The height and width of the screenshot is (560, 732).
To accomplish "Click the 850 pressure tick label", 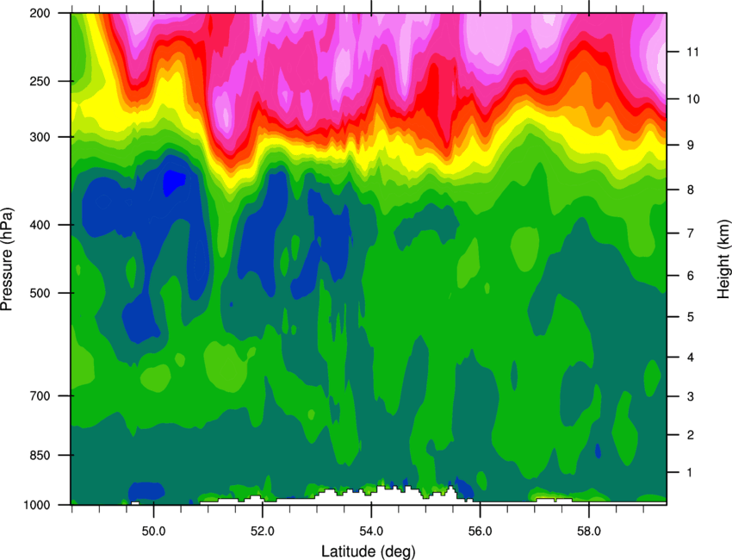I will click(40, 456).
